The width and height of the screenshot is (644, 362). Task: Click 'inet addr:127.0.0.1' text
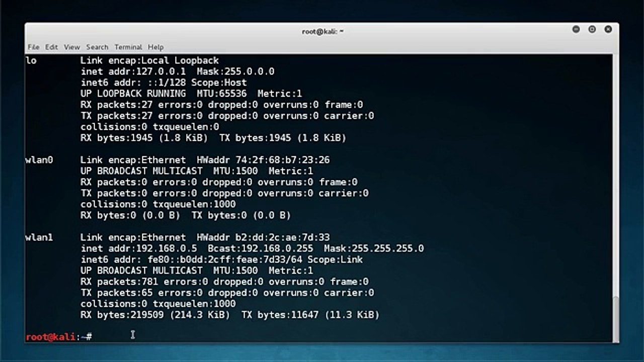point(133,71)
